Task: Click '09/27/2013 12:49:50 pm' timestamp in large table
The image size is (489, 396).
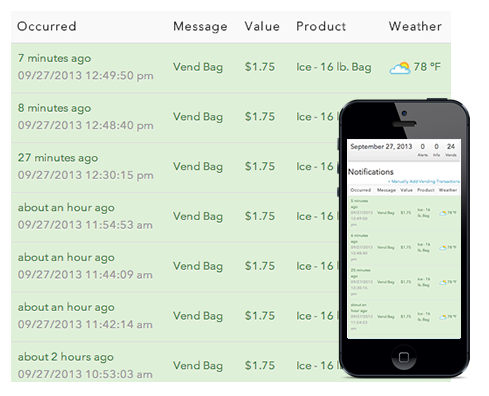Action: (86, 76)
